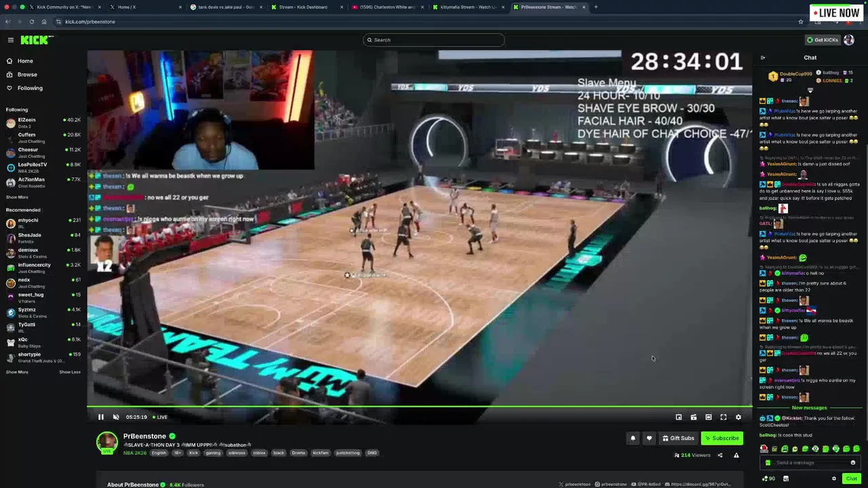The height and width of the screenshot is (488, 868).
Task: Open chat settings gear
Action: click(834, 479)
